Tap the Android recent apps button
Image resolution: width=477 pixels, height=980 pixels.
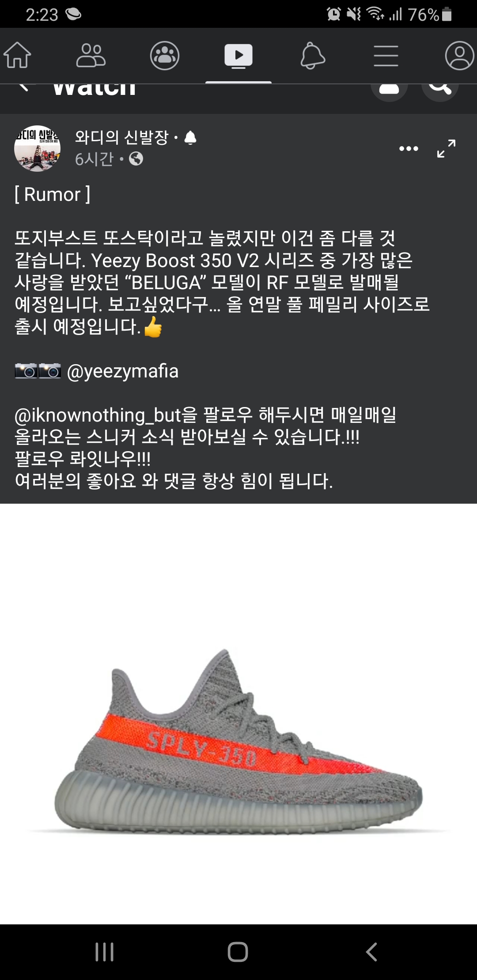click(x=105, y=952)
